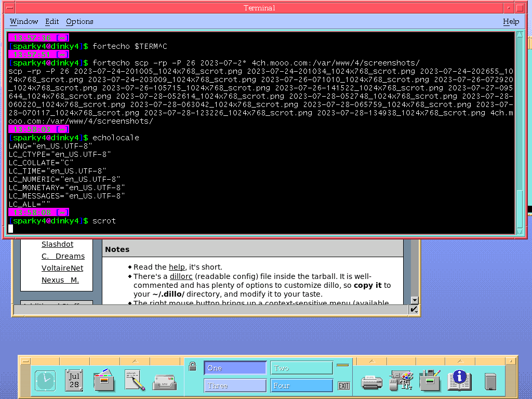This screenshot has height=399, width=532.
Task: Click the trash can icon
Action: pyautogui.click(x=490, y=382)
